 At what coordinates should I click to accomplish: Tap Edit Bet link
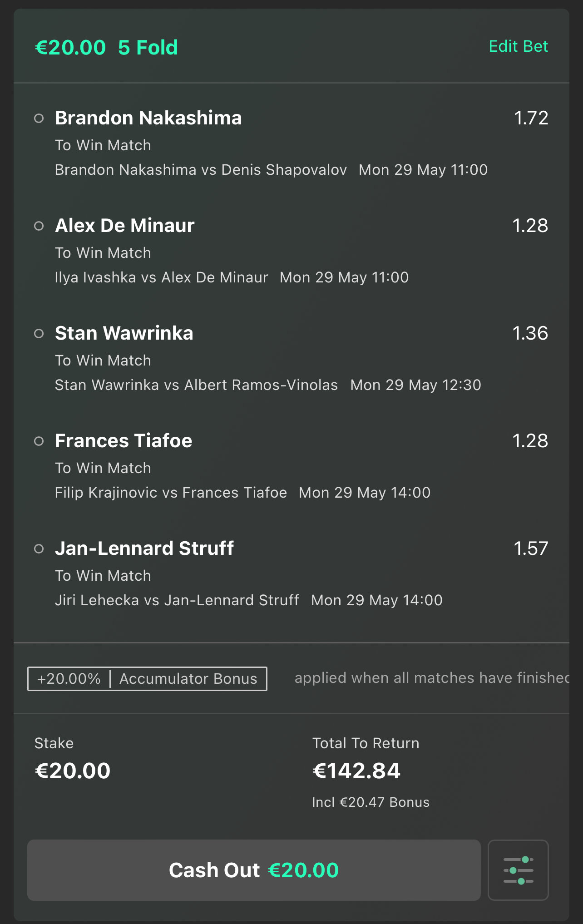tap(518, 46)
